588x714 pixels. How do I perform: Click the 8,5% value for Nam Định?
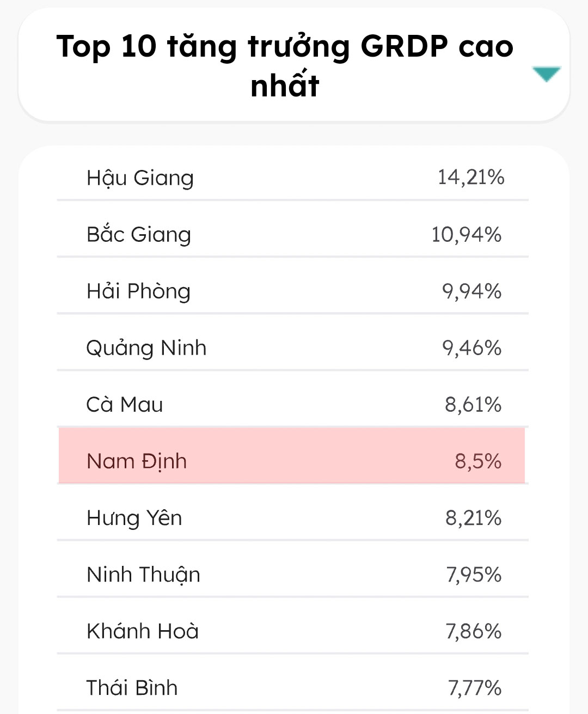(478, 461)
